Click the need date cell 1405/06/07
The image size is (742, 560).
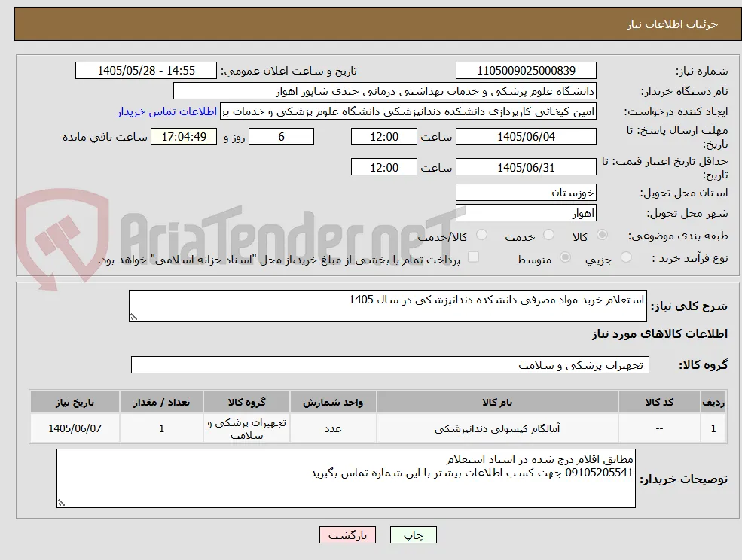coord(75,428)
